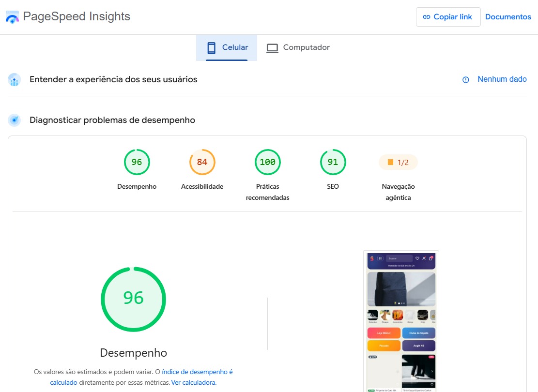Click the Práticas recomendadas label
This screenshot has height=392, width=538.
(x=268, y=192)
